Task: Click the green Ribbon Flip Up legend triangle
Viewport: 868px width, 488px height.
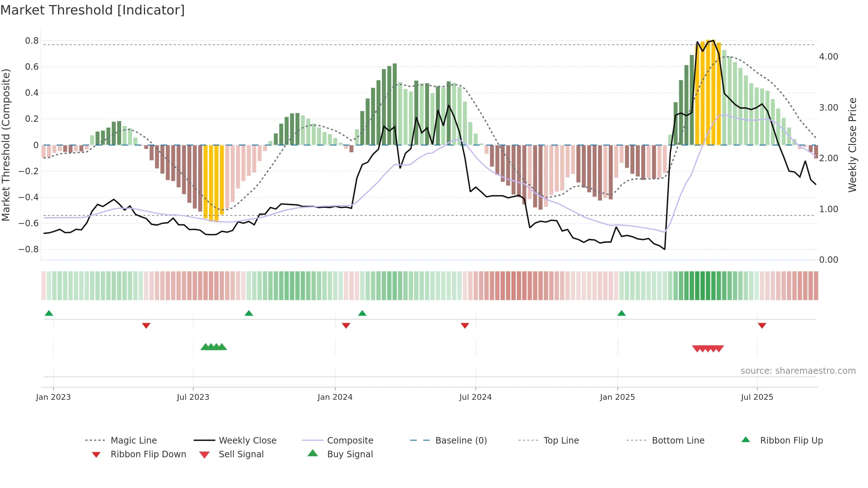Action: tap(746, 440)
